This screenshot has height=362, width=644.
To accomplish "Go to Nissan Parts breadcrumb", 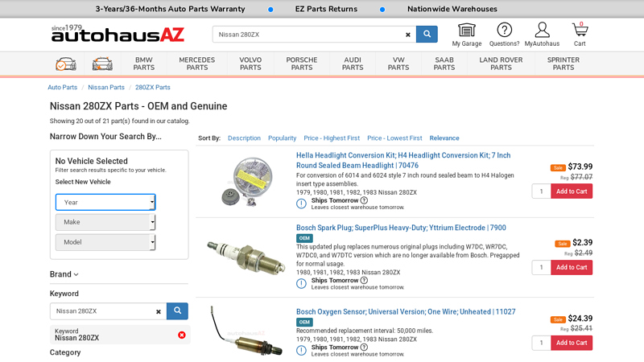I will point(106,88).
